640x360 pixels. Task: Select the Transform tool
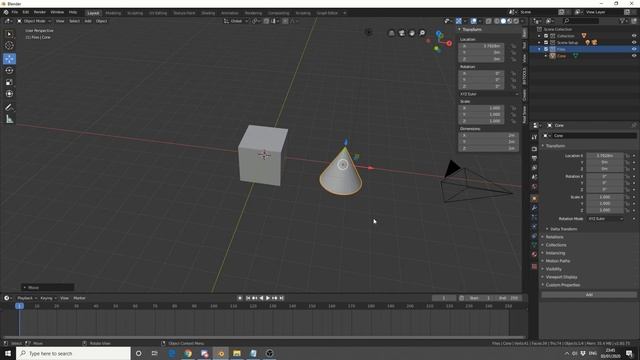(x=9, y=94)
